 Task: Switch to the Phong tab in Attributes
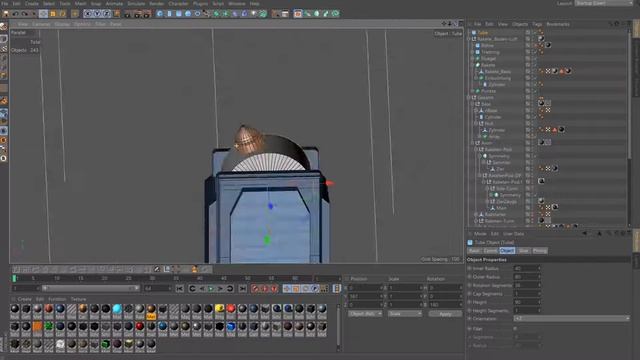[540, 251]
